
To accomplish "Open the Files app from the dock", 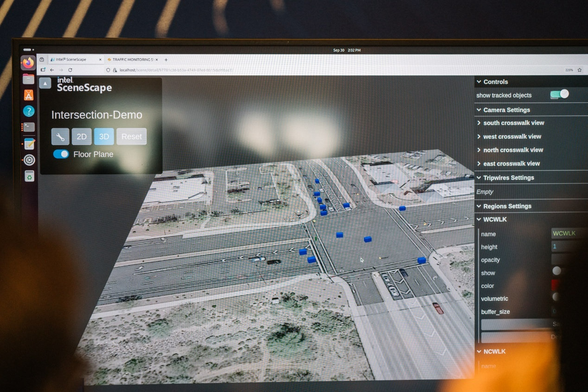I will [29, 79].
